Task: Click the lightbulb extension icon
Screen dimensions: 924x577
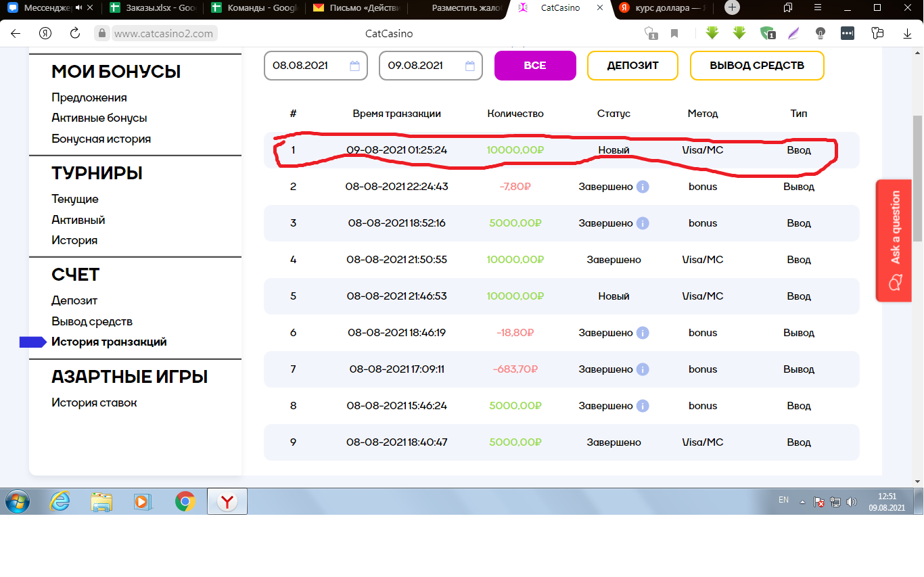Action: click(x=821, y=32)
